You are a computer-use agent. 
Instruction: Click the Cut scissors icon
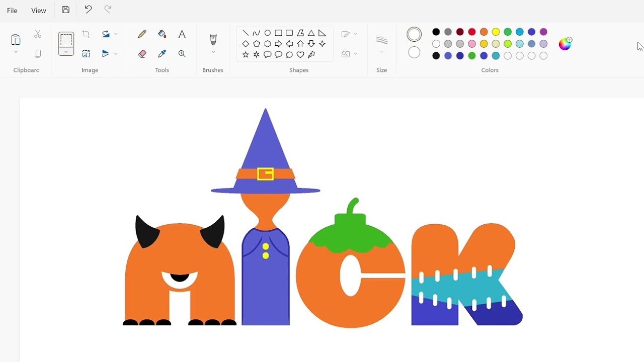point(38,34)
